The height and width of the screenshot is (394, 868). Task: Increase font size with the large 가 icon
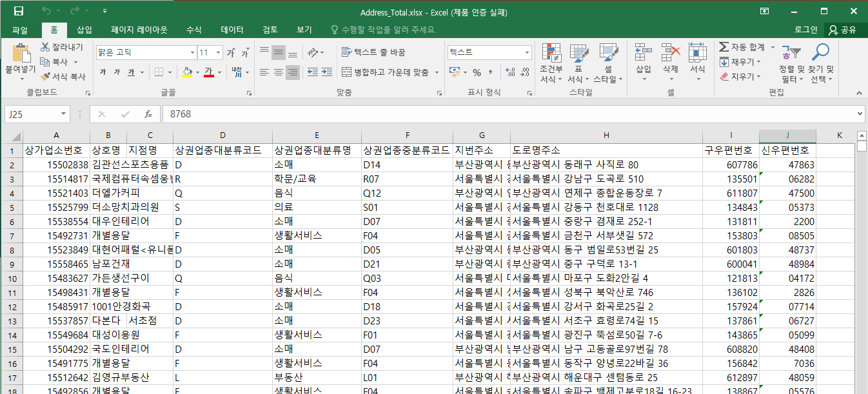(x=231, y=52)
